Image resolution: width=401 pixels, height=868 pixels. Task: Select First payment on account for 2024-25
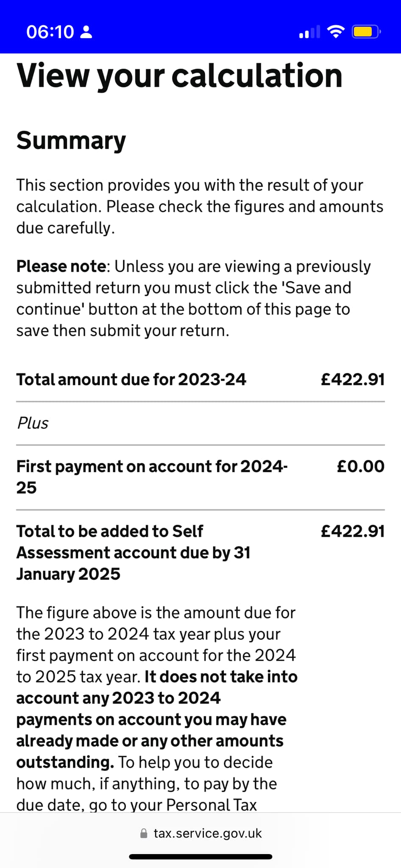152,477
